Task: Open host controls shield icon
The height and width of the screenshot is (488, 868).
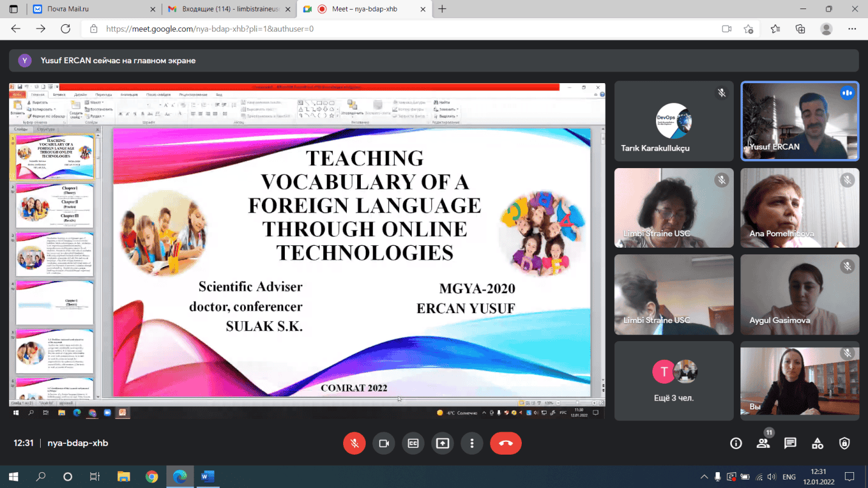Action: click(x=844, y=443)
